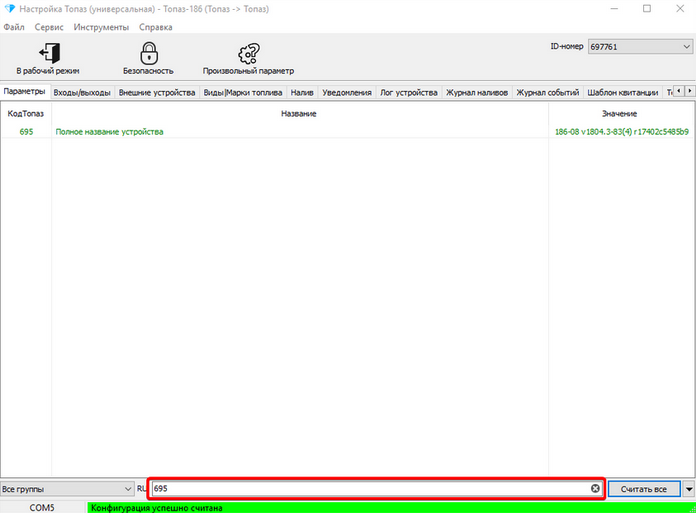
Task: Open the Считать все dropdown arrow
Action: [x=689, y=489]
